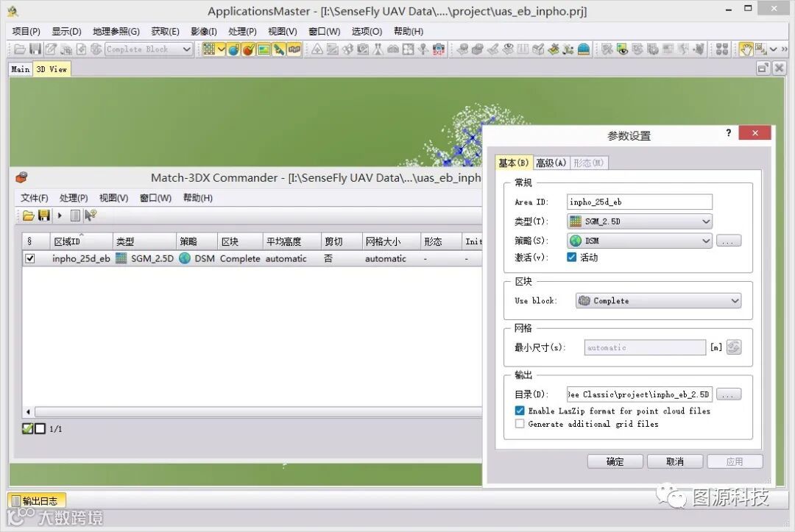Open the 地理参照(G) menu

point(116,32)
